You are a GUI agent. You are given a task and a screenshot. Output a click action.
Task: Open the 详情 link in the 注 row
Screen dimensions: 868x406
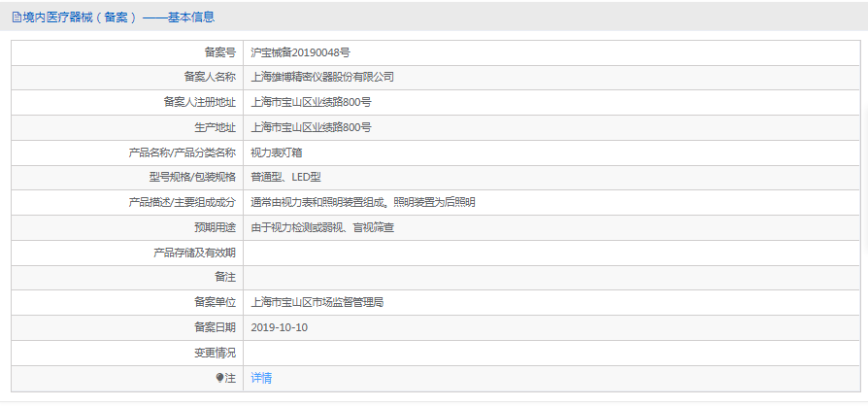click(261, 378)
